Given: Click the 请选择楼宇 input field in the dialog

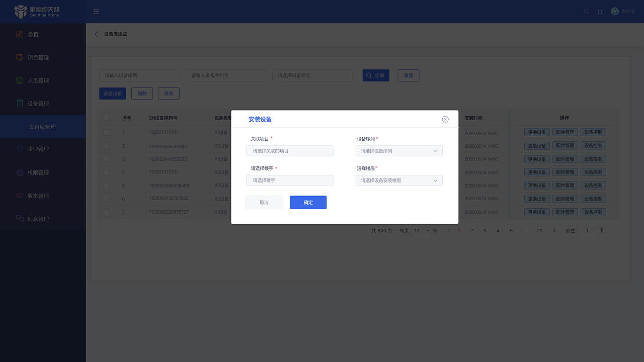Looking at the screenshot, I should (x=290, y=180).
